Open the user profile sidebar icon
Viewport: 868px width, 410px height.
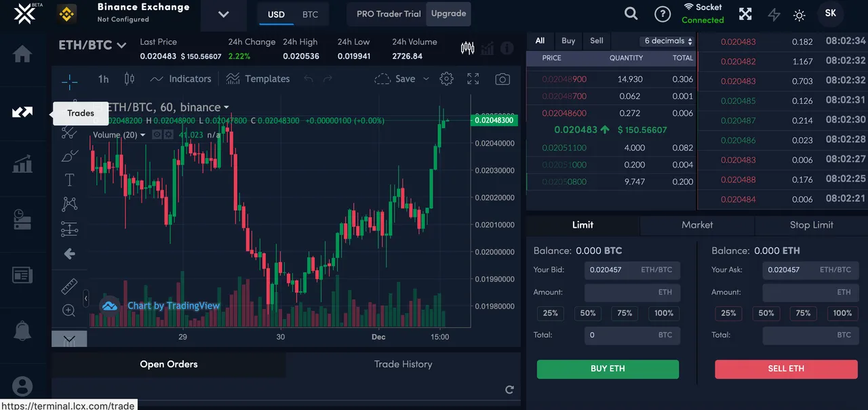[22, 386]
